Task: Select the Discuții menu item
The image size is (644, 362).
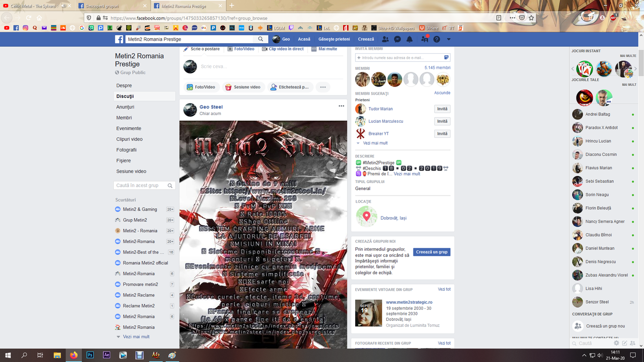Action: 144,96
